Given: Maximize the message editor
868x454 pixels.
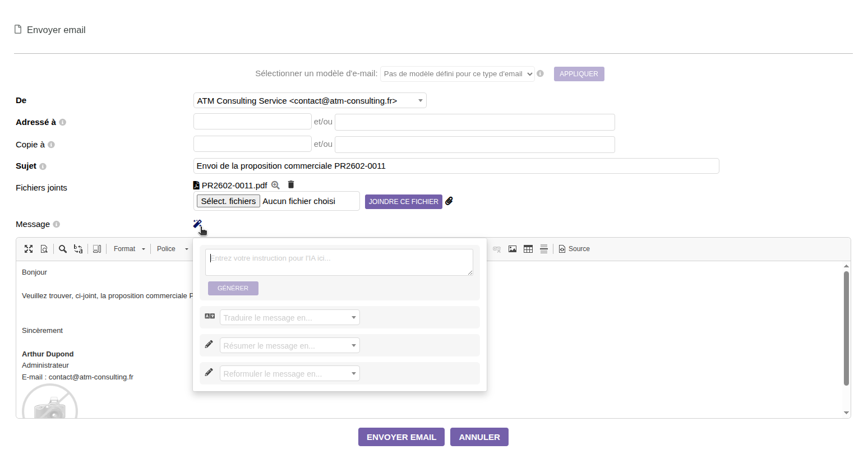Looking at the screenshot, I should (29, 249).
